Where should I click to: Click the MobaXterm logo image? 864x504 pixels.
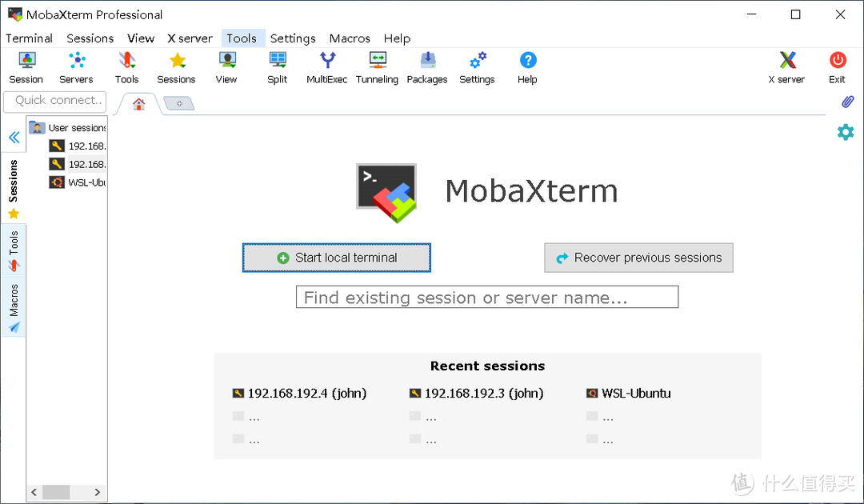[386, 193]
